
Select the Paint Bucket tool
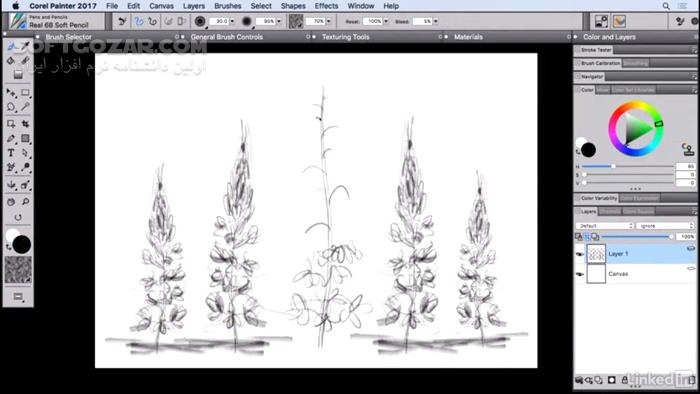[x=11, y=61]
